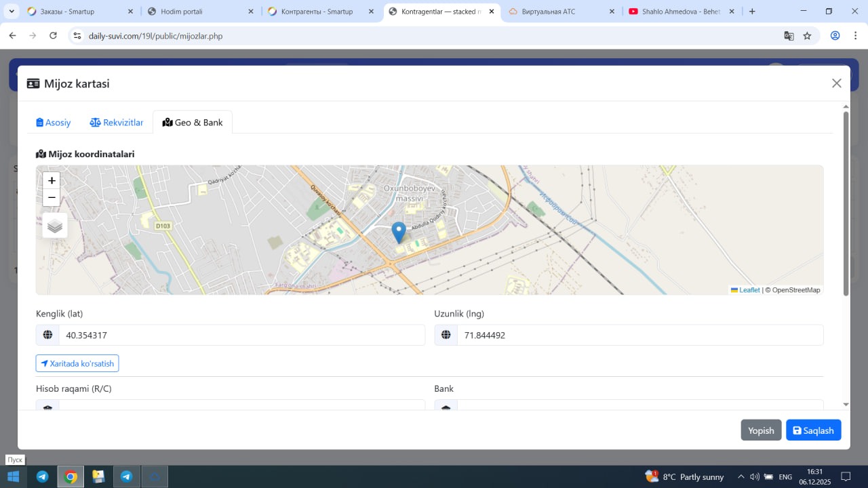Switch to the Asosiy tab

coord(54,123)
